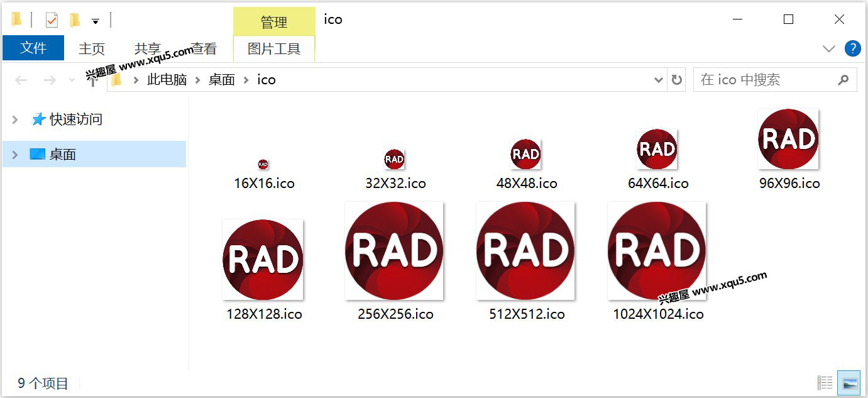Select the 512X512.ico RAD icon

coord(525,250)
